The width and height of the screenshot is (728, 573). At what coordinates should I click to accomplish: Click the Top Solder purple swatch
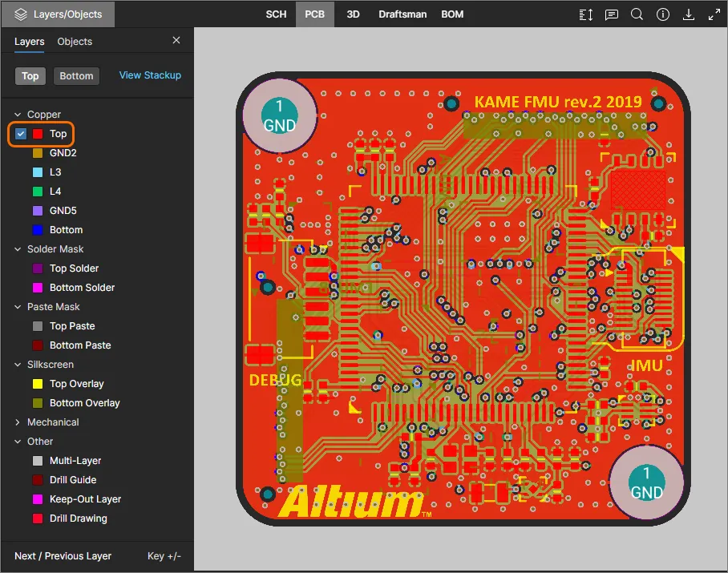pos(38,268)
